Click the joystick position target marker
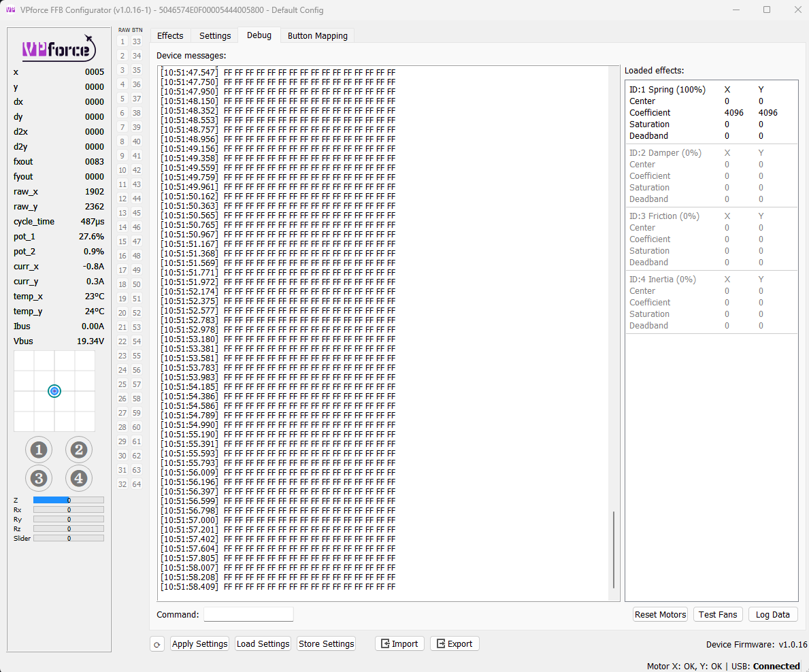The height and width of the screenshot is (672, 809). pos(54,391)
